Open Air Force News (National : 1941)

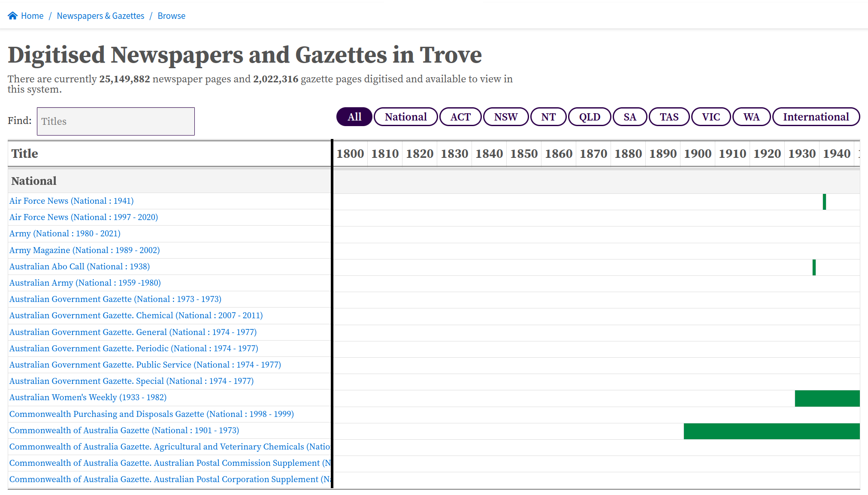(x=72, y=201)
